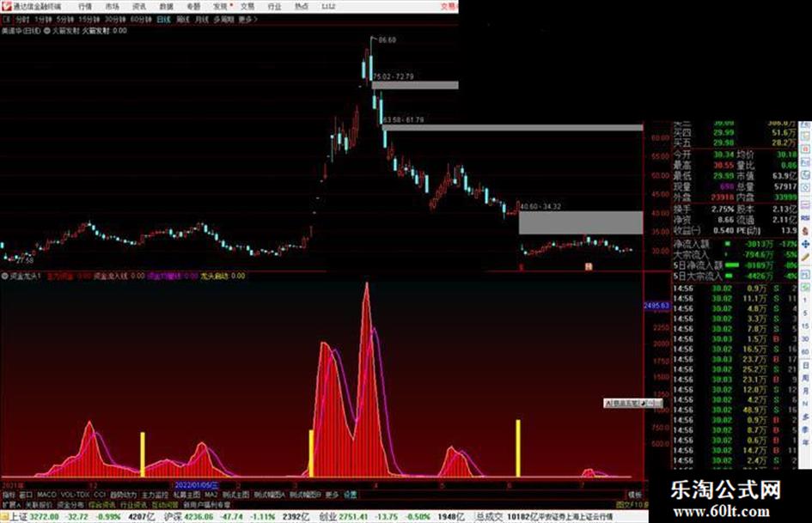Click the 最高 30.55 price row
812x523 pixels.
(x=705, y=165)
